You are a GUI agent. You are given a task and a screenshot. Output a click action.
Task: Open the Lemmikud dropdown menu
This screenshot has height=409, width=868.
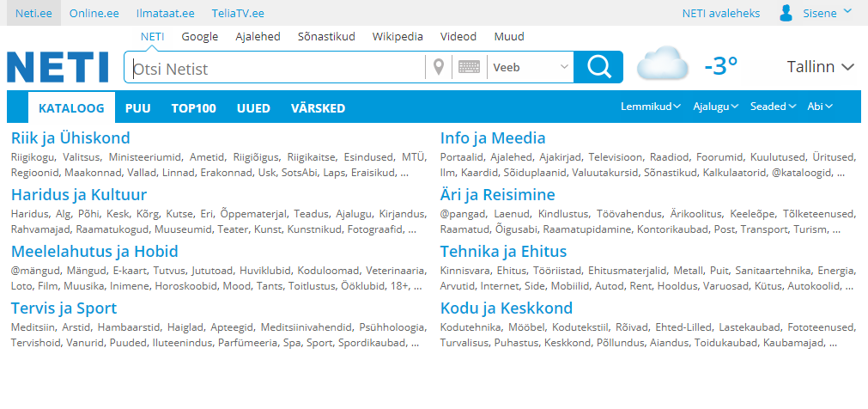[651, 107]
